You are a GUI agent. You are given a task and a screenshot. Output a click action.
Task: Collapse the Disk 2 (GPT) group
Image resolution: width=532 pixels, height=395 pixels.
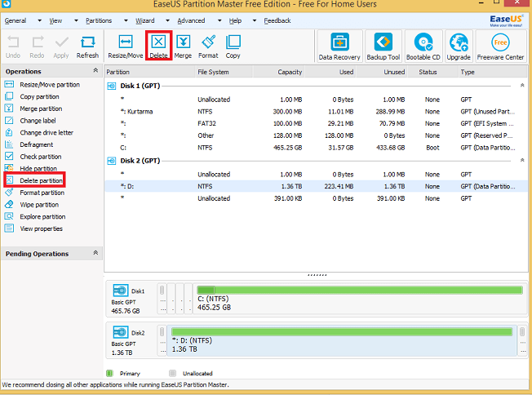click(522, 160)
